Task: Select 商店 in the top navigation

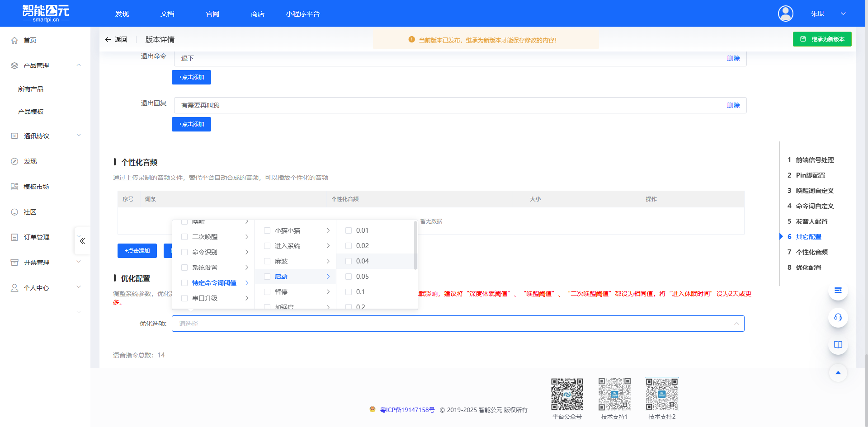Action: [257, 14]
